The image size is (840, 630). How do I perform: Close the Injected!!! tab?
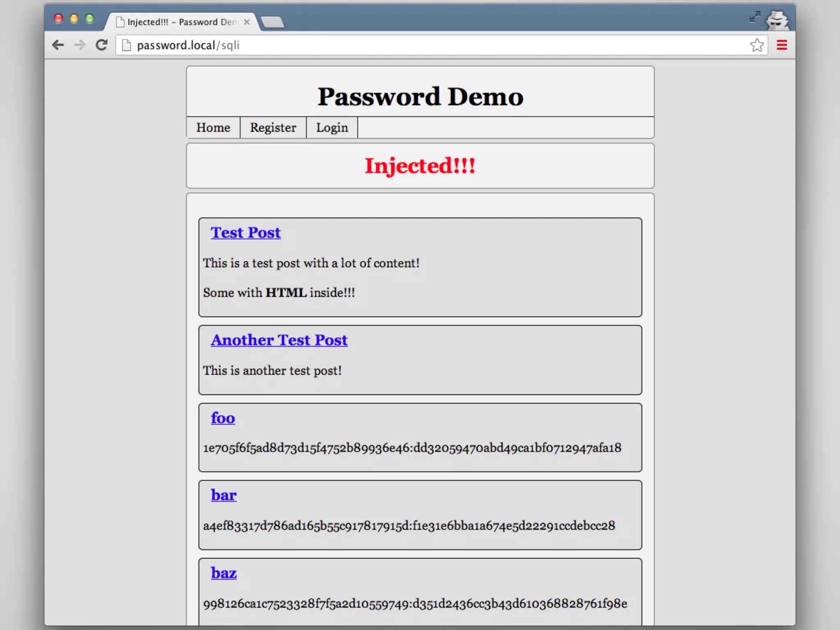click(247, 22)
